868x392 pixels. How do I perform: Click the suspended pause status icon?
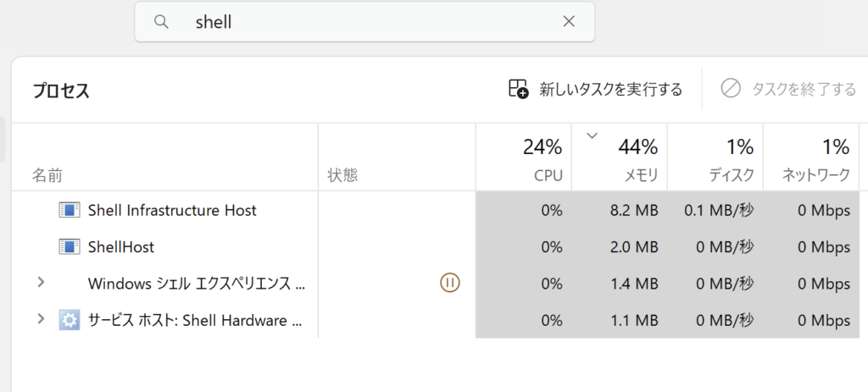450,284
